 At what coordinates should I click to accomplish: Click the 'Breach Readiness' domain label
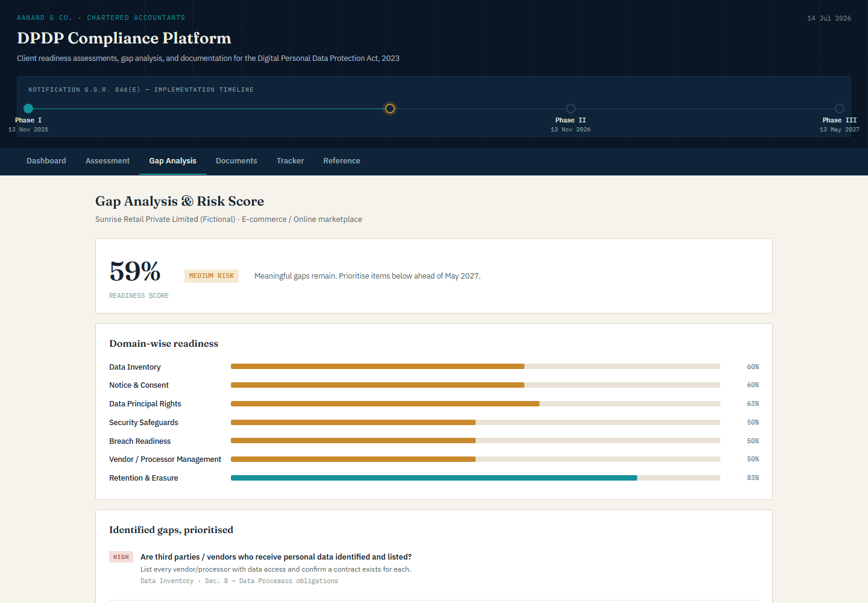point(140,441)
